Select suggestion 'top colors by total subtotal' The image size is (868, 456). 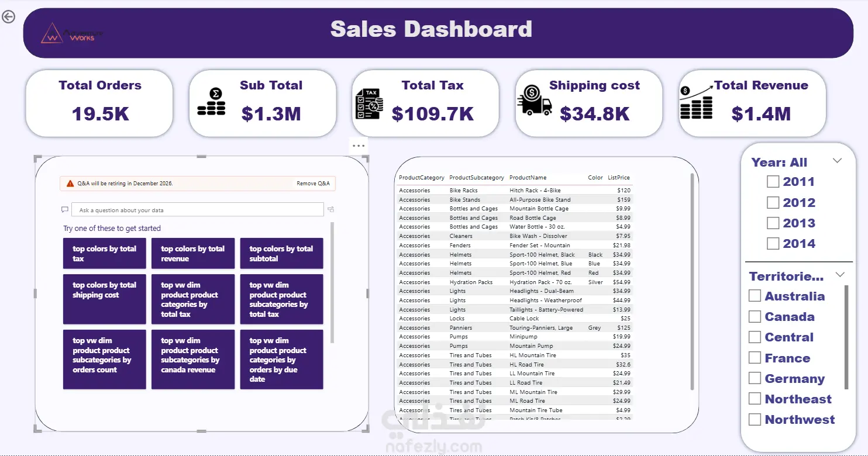click(281, 254)
